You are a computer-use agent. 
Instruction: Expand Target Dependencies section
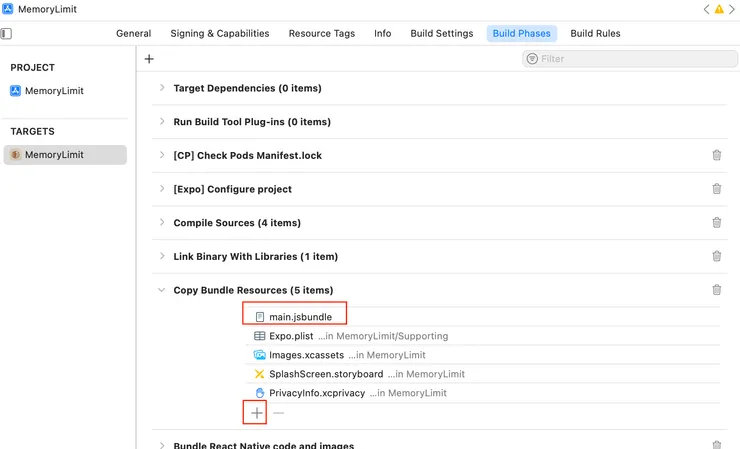[x=162, y=88]
